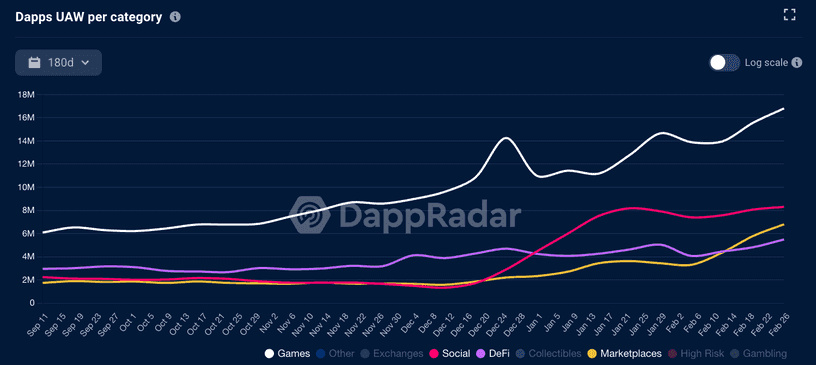
Task: Click the 18M y-axis label
Action: pyautogui.click(x=26, y=94)
